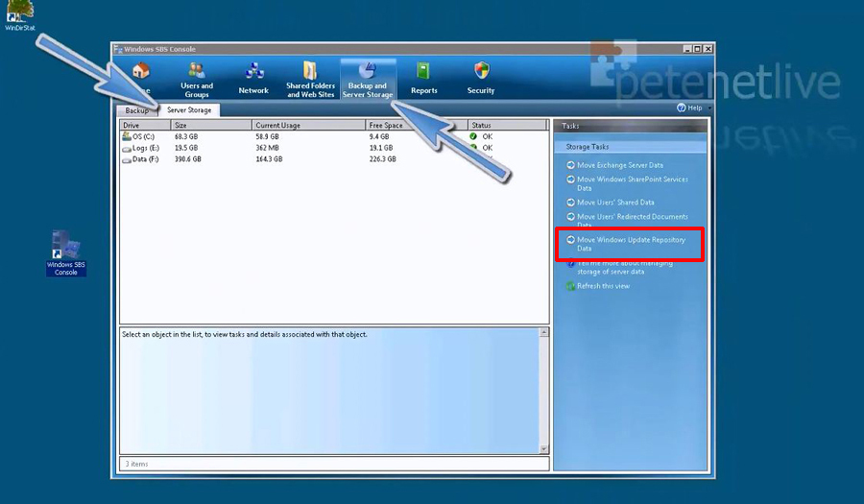Click the 19.1 GB free space value
Viewport: 864px width, 504px height.
coord(381,148)
